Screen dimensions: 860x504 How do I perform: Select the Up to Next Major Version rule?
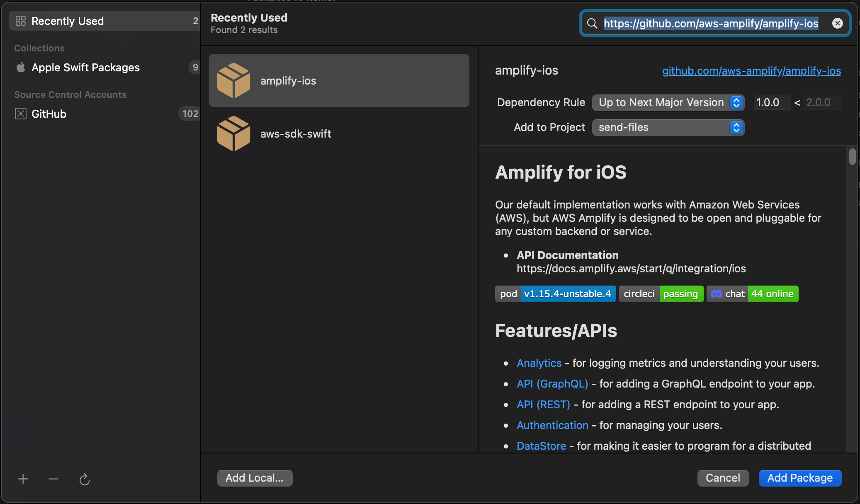[667, 102]
